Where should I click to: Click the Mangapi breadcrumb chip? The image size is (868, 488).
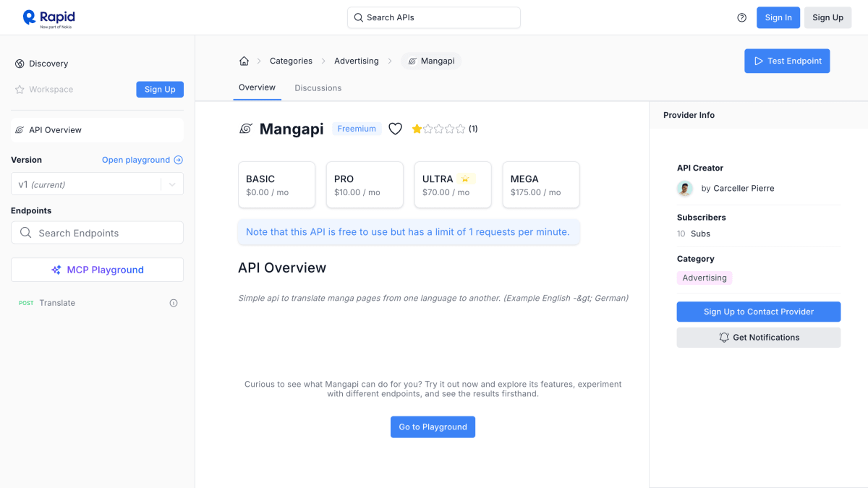(x=431, y=61)
